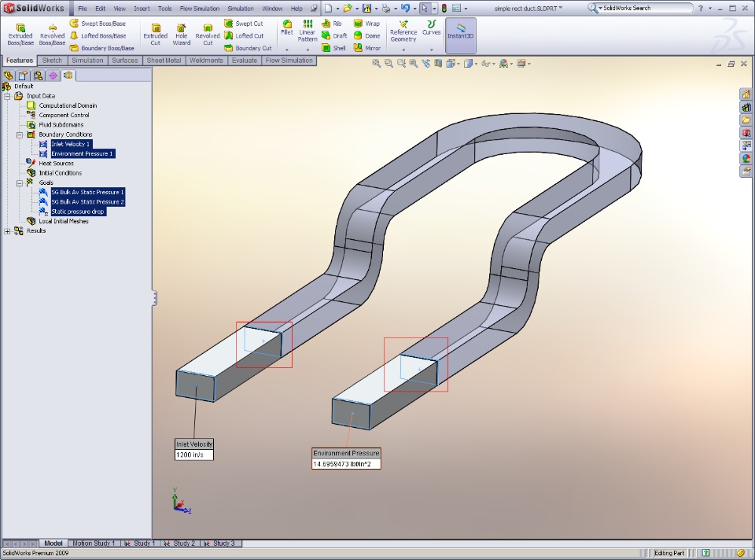Choose Boundary Boss/Base feature
Image resolution: width=755 pixels, height=560 pixels.
click(101, 48)
